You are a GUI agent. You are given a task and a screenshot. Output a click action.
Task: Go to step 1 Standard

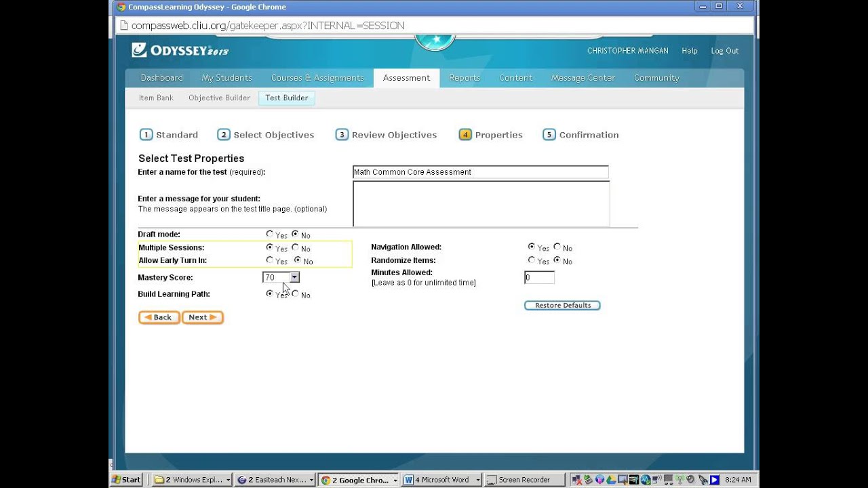coord(169,135)
